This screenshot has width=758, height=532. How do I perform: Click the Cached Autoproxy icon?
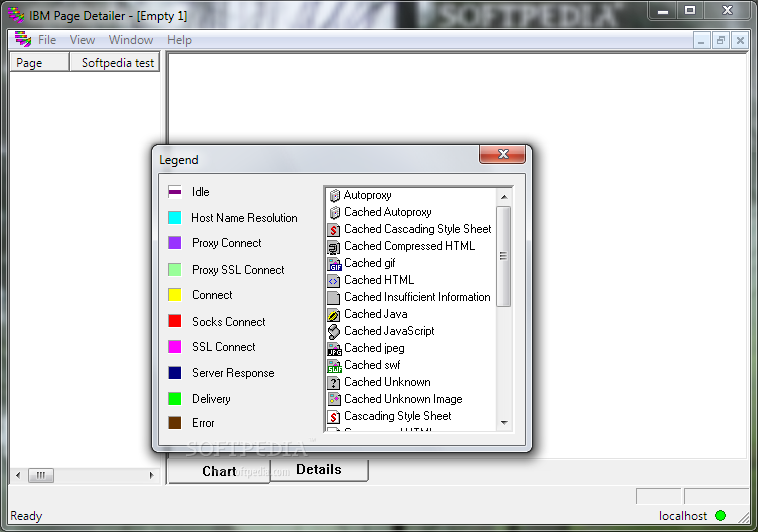click(335, 212)
